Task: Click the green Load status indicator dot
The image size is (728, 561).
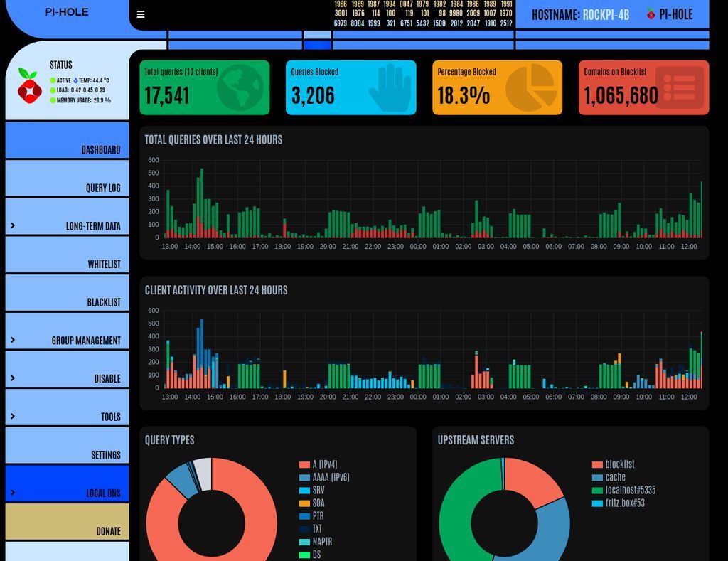Action: [x=53, y=90]
